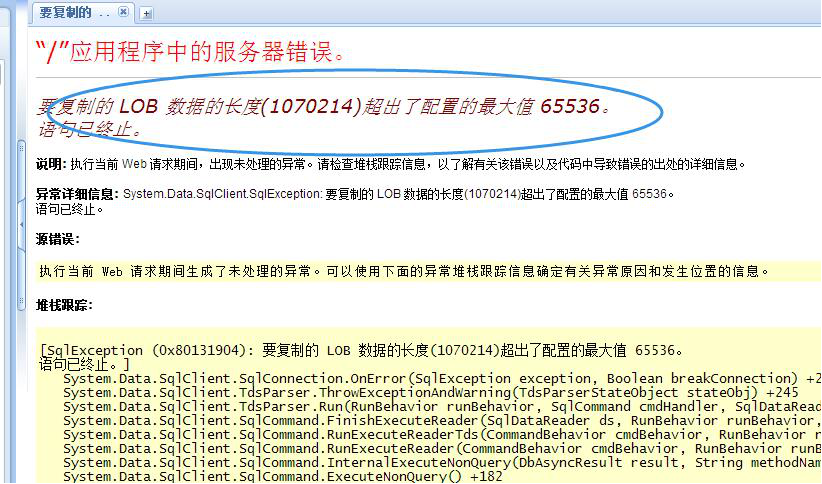Click the bold '源错误:' label
The height and width of the screenshot is (484, 822).
click(x=58, y=240)
